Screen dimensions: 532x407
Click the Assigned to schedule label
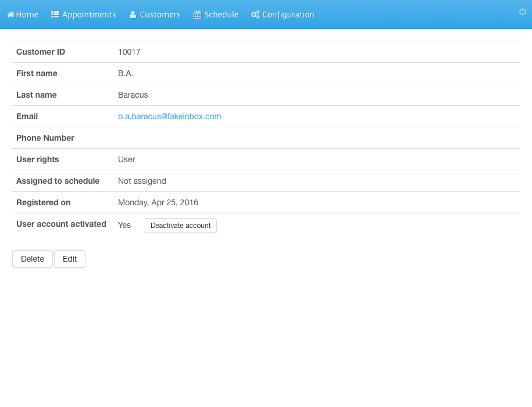point(58,181)
